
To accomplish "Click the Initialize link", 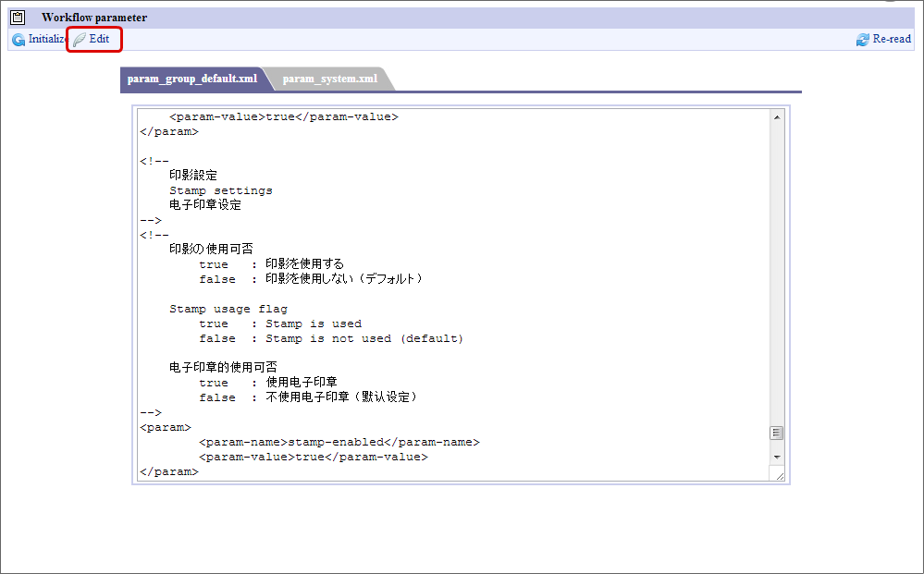I will [x=48, y=39].
